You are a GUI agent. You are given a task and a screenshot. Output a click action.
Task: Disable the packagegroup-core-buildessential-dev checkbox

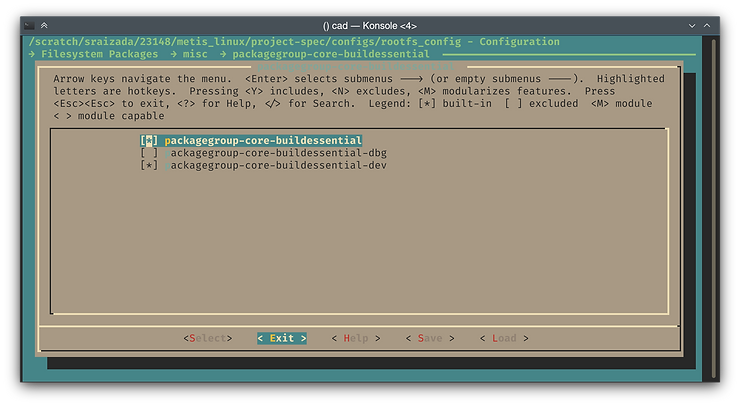pos(149,165)
